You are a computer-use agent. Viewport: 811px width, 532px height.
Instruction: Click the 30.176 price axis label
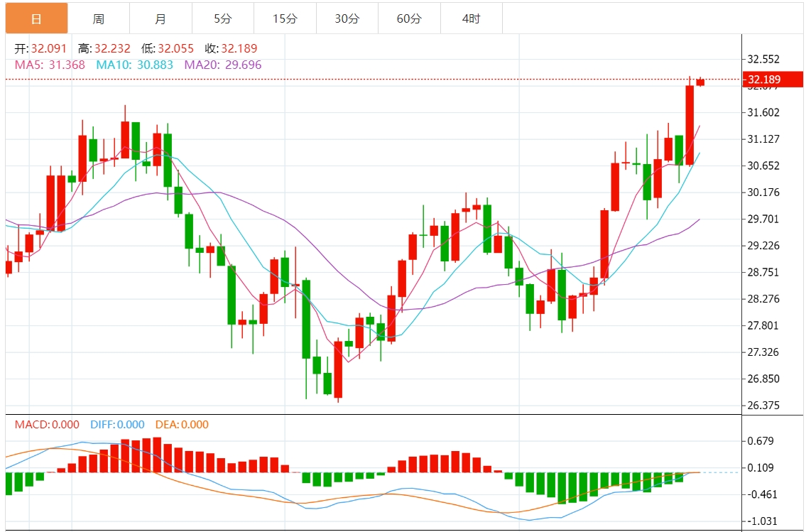tap(763, 192)
